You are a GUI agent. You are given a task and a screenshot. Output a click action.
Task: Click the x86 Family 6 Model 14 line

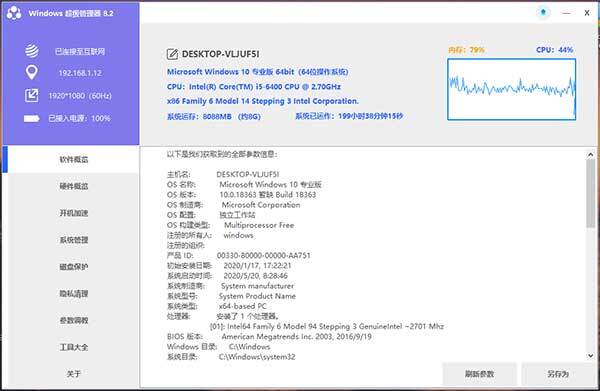pyautogui.click(x=262, y=101)
